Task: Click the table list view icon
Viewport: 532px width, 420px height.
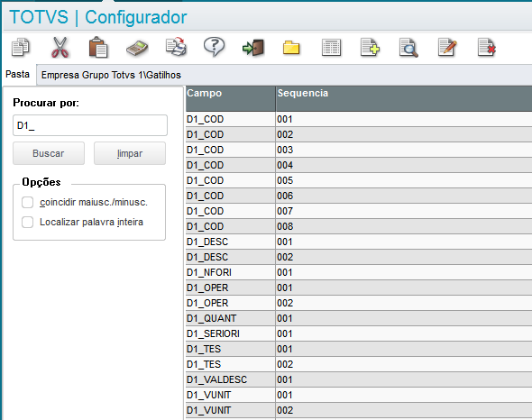Action: (331, 48)
